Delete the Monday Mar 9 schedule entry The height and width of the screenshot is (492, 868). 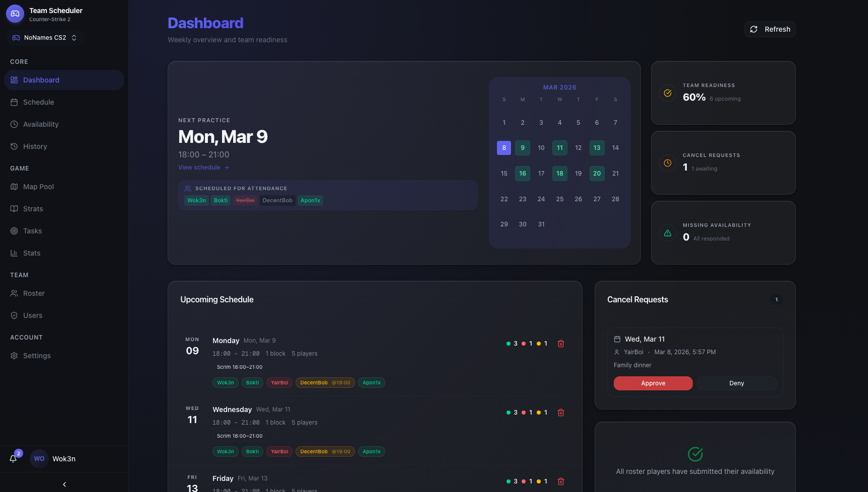pos(561,343)
